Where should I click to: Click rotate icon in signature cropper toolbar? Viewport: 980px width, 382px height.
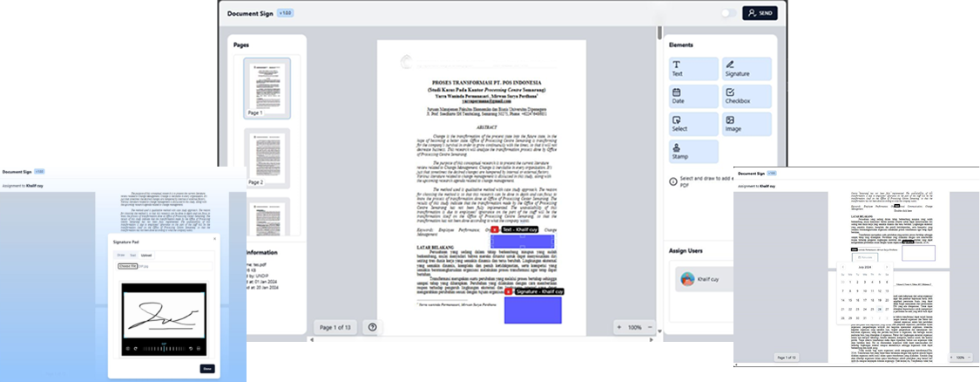click(136, 348)
